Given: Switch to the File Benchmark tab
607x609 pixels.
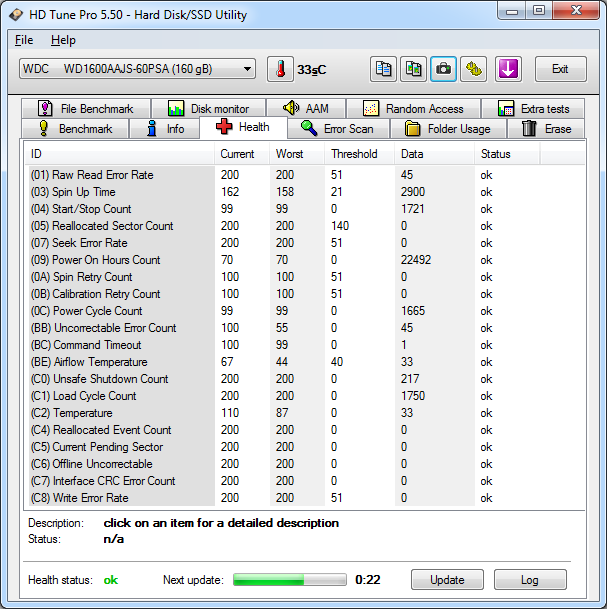Looking at the screenshot, I should pyautogui.click(x=86, y=108).
